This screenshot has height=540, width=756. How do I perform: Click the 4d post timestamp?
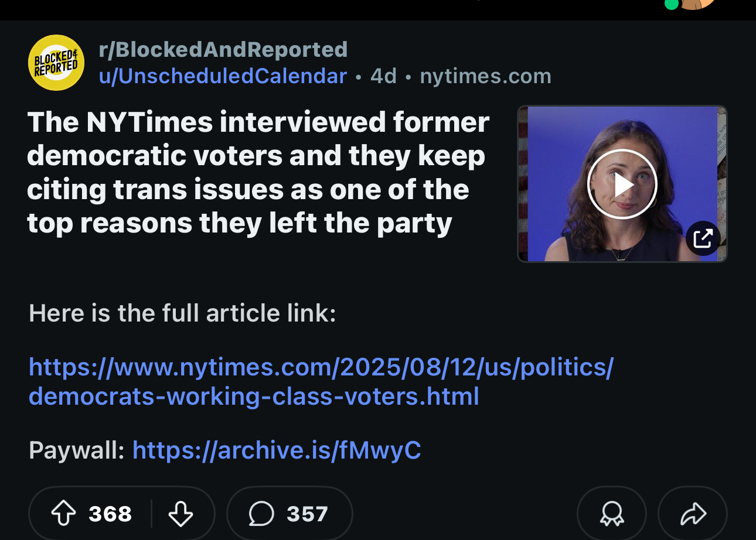click(x=384, y=76)
